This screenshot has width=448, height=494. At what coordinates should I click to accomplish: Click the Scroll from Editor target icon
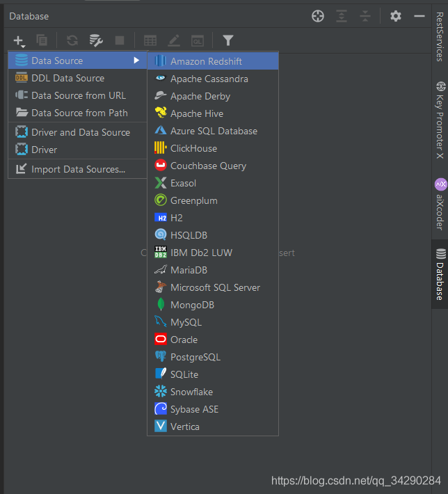pyautogui.click(x=318, y=16)
